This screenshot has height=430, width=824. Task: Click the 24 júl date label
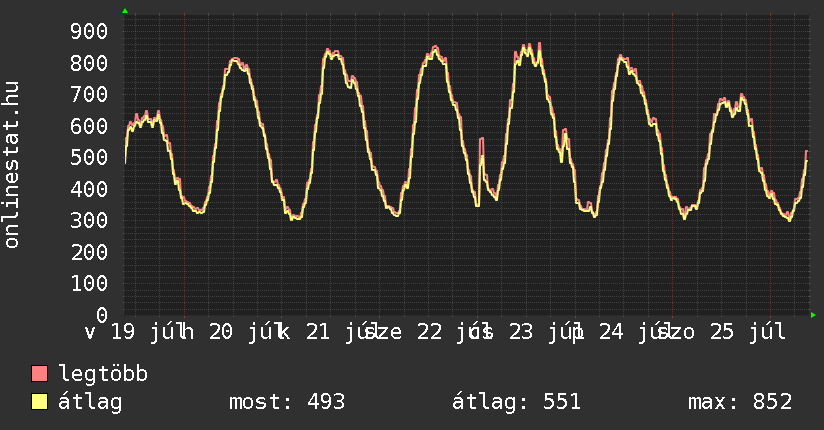(633, 332)
